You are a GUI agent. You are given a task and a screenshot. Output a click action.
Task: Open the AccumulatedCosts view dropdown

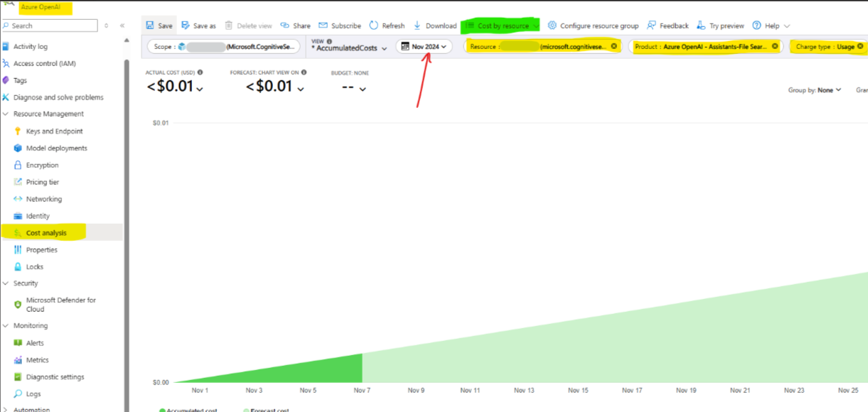pyautogui.click(x=349, y=48)
